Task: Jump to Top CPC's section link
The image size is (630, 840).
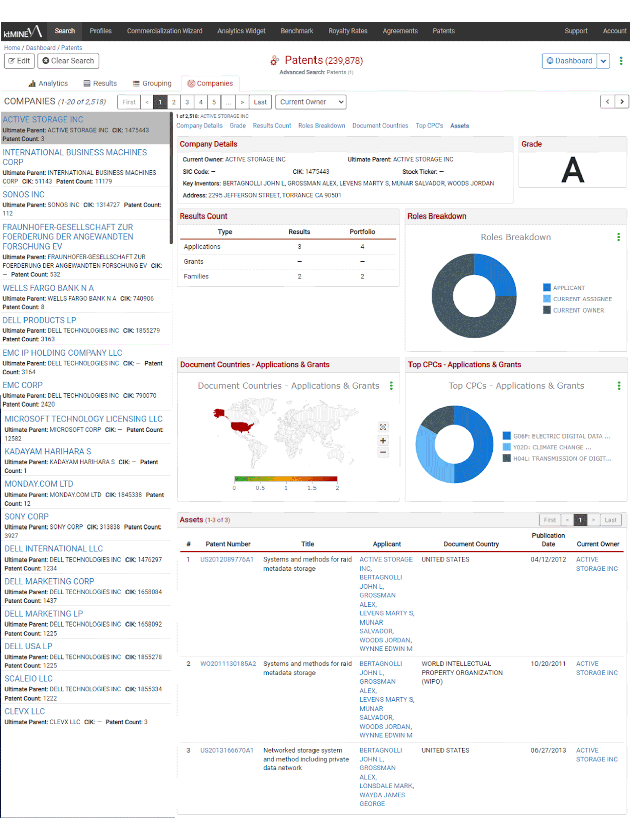Action: 429,126
